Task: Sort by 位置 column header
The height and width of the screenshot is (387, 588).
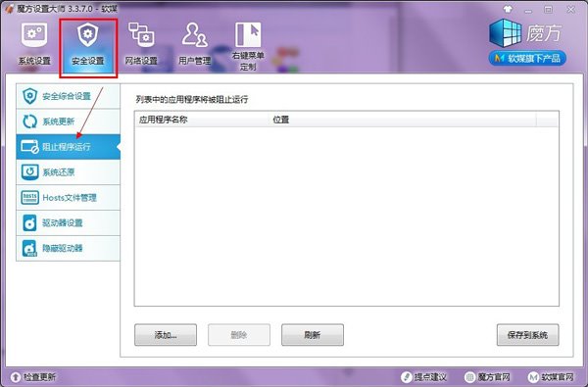Action: [x=403, y=120]
